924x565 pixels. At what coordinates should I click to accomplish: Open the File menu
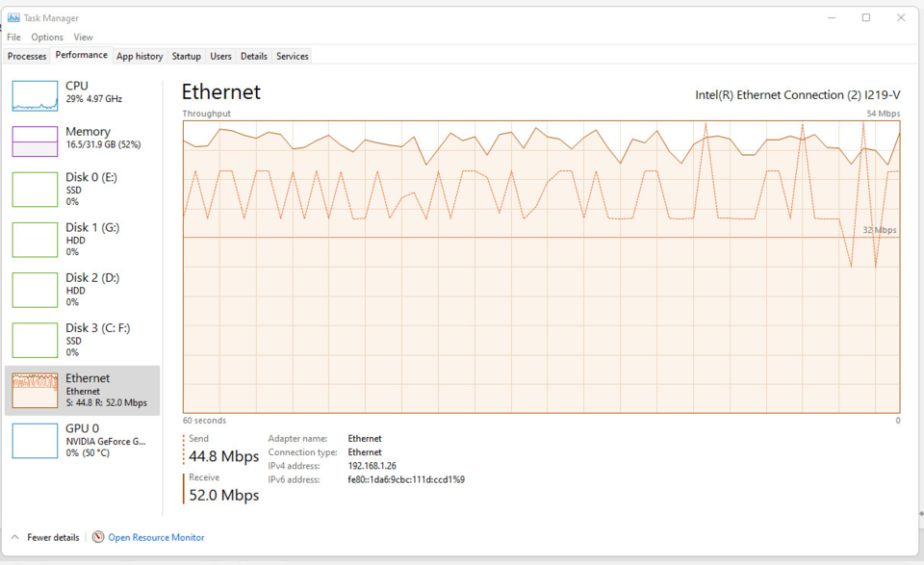click(x=13, y=38)
